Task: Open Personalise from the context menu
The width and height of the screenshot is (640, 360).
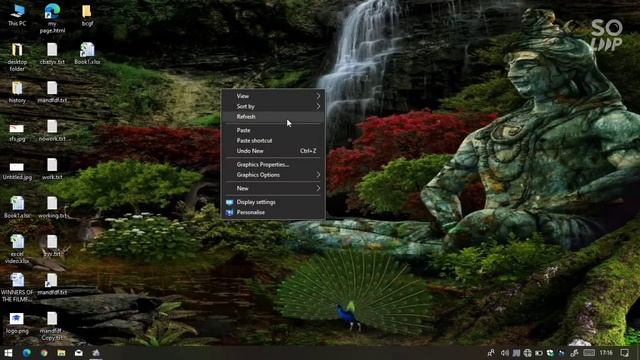Action: (x=273, y=212)
